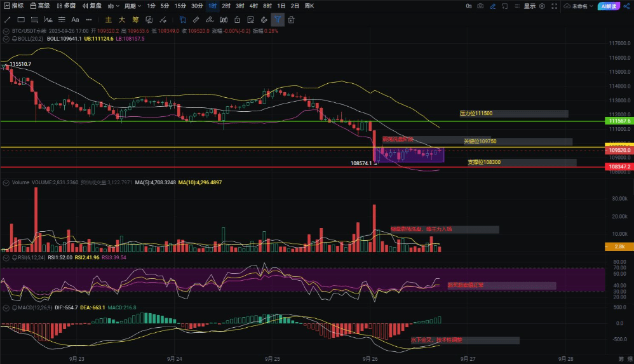Open the 指标 indicators menu
The height and width of the screenshot is (364, 634).
[x=14, y=6]
